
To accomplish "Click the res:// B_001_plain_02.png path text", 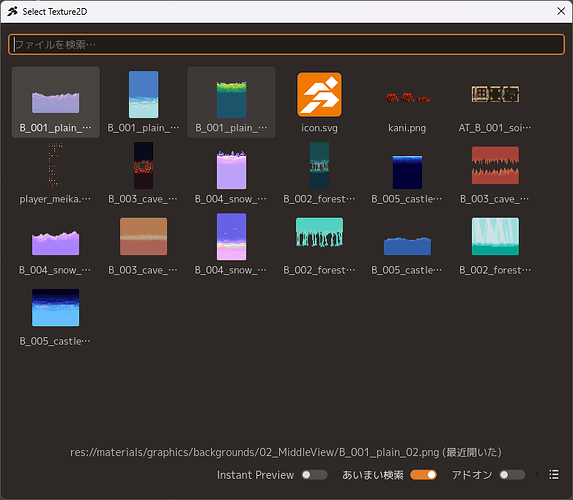I will tap(286, 452).
